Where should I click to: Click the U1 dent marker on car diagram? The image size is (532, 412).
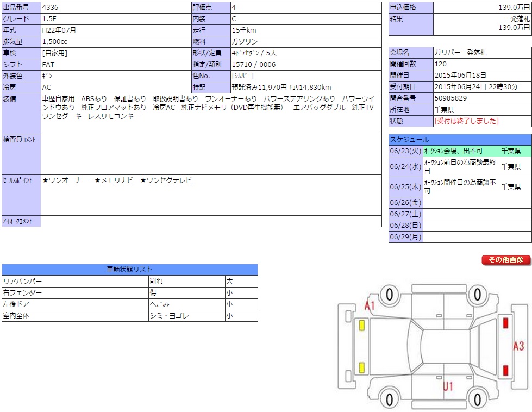click(448, 386)
